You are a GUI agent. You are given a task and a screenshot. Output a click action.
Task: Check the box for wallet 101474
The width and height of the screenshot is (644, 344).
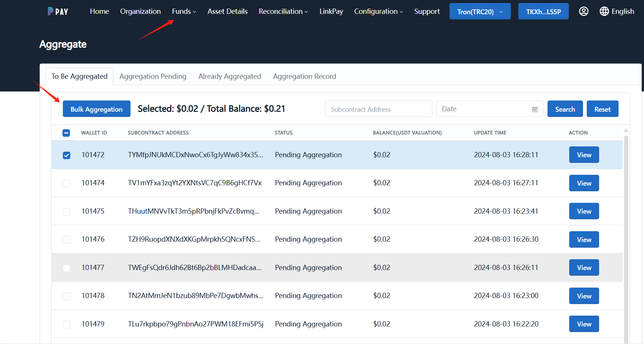click(x=67, y=183)
